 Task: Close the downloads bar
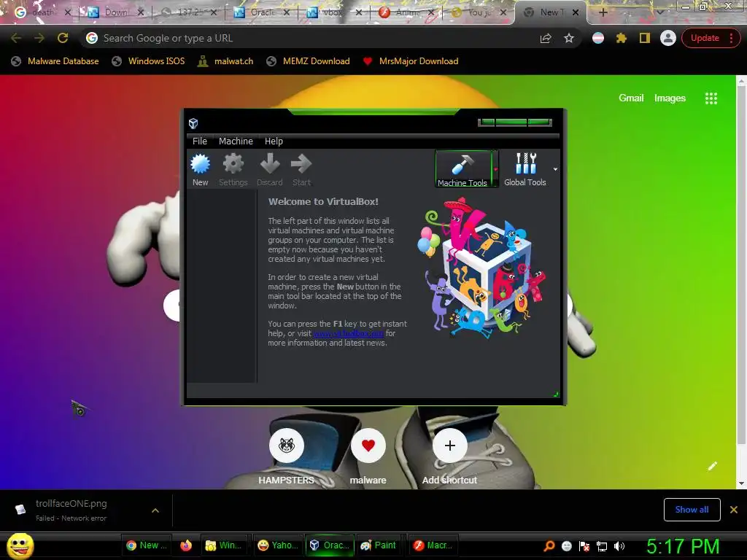click(x=734, y=510)
